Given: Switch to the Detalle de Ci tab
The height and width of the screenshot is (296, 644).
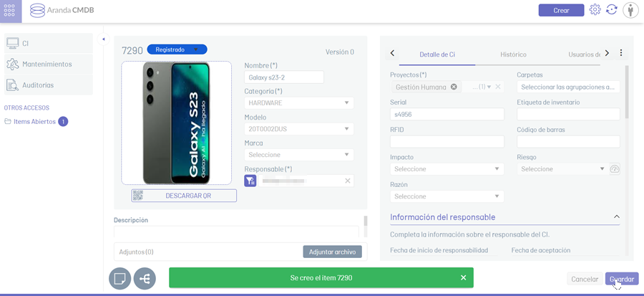Looking at the screenshot, I should click(437, 54).
